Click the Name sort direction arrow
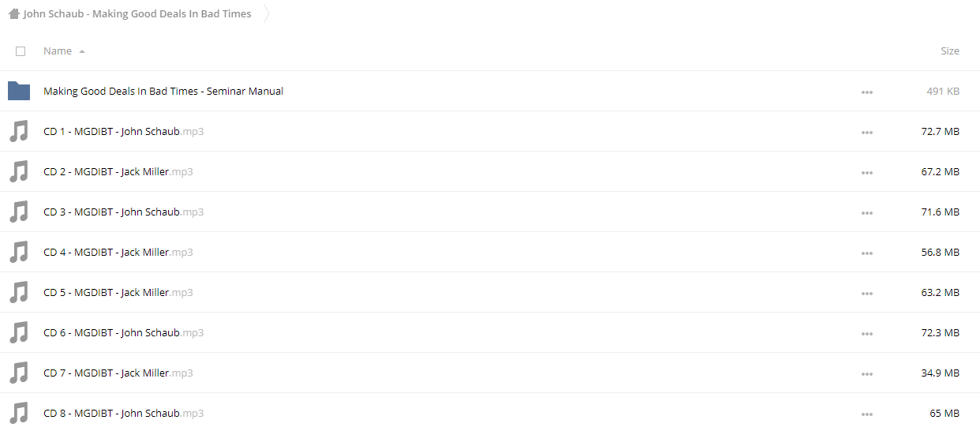The width and height of the screenshot is (980, 431). tap(82, 51)
